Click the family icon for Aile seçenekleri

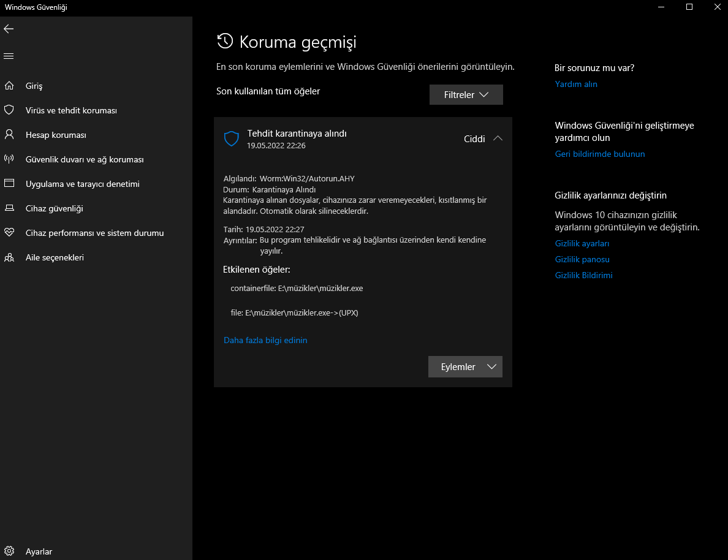point(9,257)
